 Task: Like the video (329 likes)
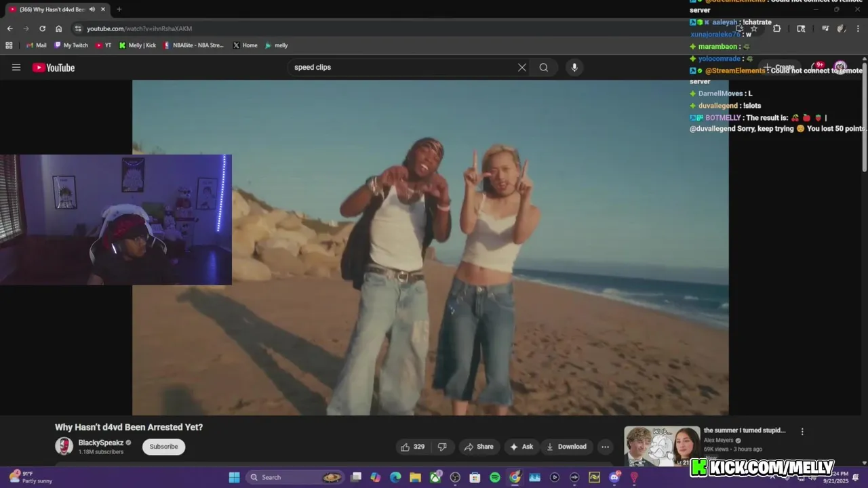click(412, 447)
